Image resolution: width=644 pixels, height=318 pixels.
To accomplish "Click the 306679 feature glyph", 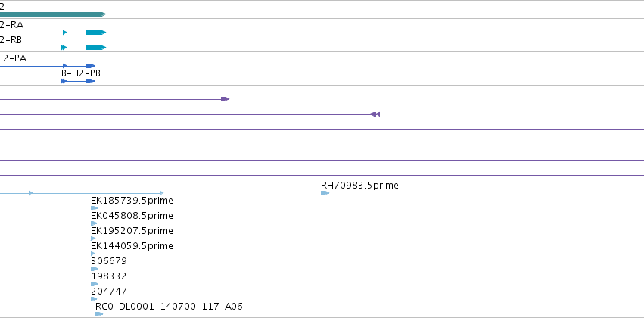I will [94, 269].
